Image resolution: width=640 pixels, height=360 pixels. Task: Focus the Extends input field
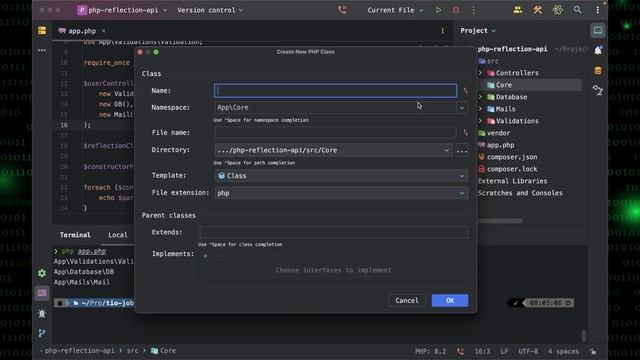333,232
